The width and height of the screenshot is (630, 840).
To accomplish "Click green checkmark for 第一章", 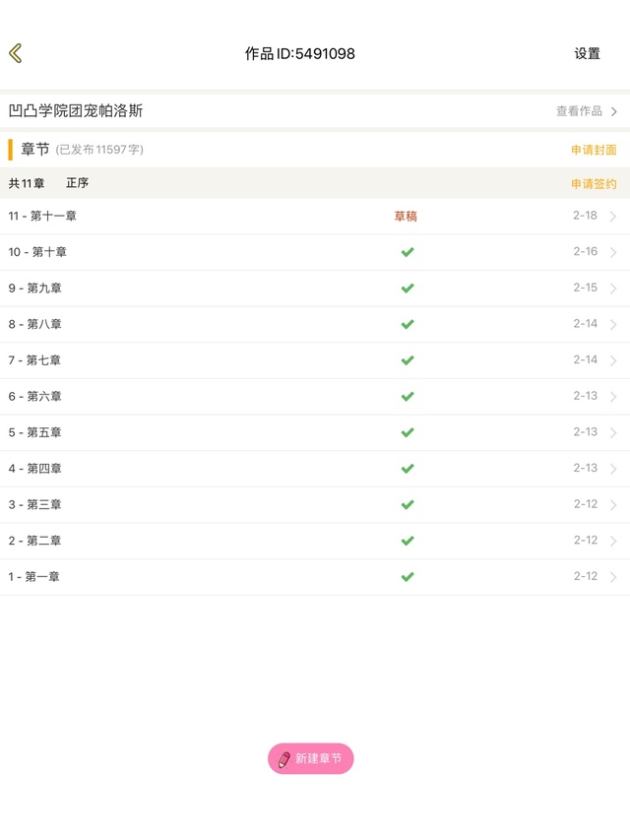I will (x=408, y=576).
